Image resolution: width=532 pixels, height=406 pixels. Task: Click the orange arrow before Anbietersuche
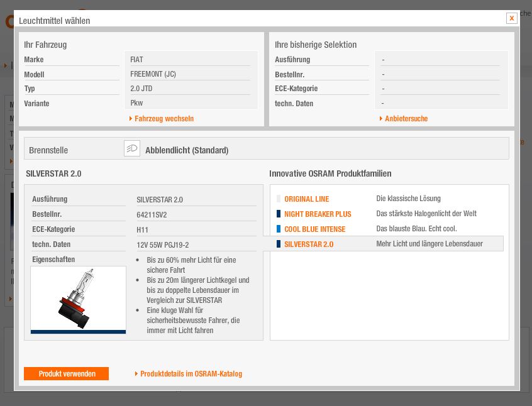[x=381, y=119]
